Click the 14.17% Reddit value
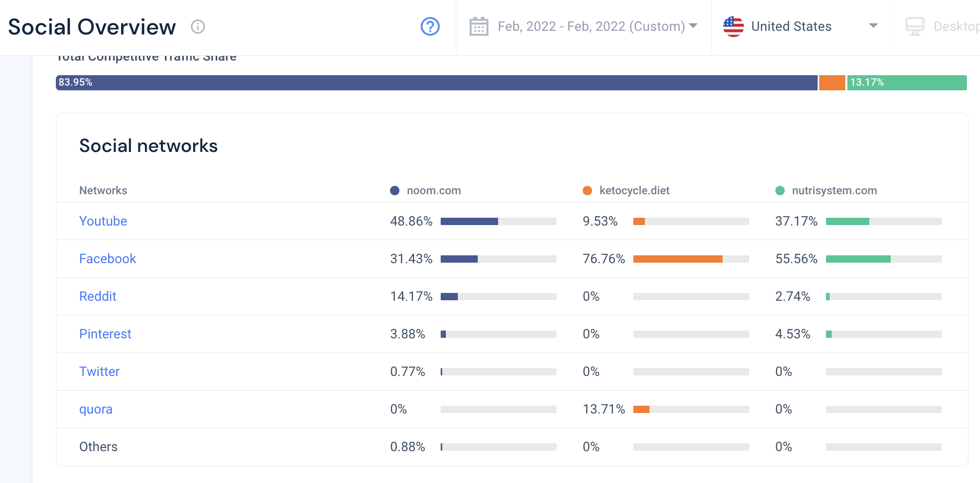The width and height of the screenshot is (980, 483). point(411,297)
